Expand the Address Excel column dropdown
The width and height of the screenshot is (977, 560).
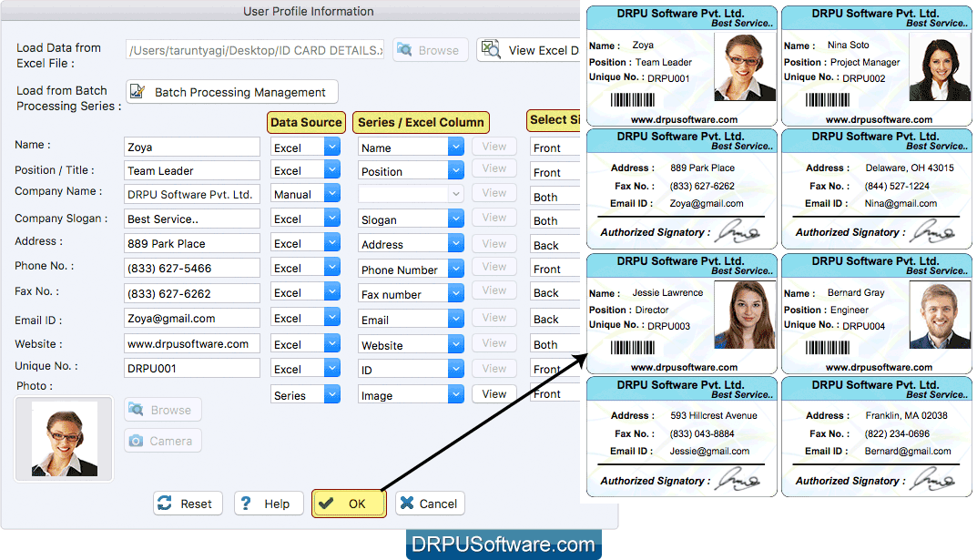click(456, 243)
